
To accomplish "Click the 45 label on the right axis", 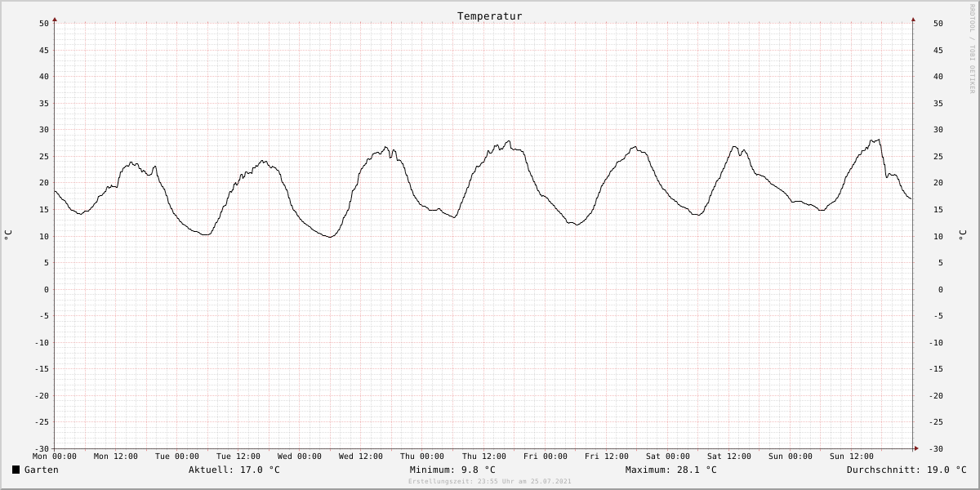I will pos(938,51).
